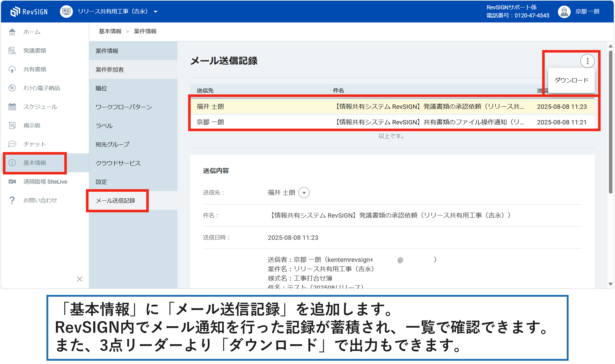Image resolution: width=615 pixels, height=364 pixels.
Task: Click the 共有書類 cloud upload icon
Action: tap(12, 69)
